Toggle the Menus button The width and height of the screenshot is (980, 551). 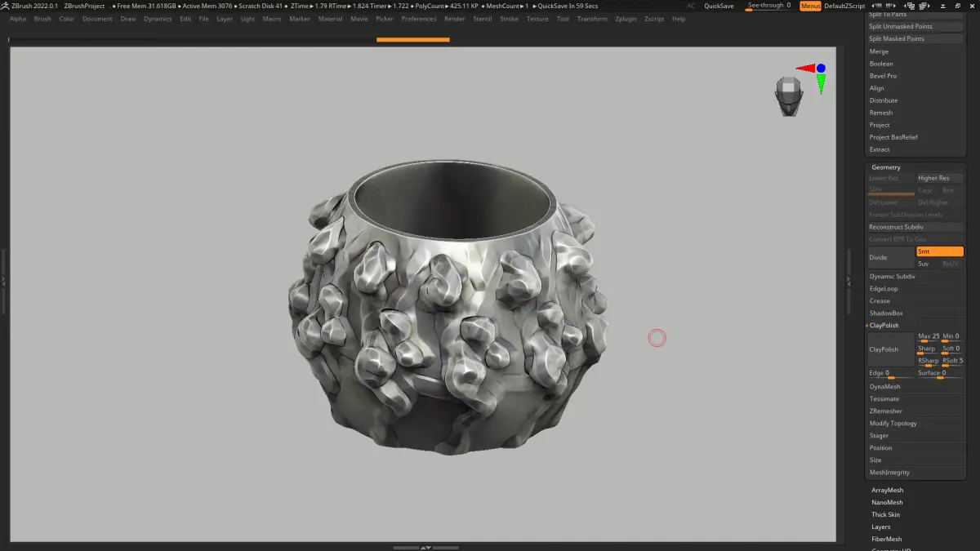810,6
